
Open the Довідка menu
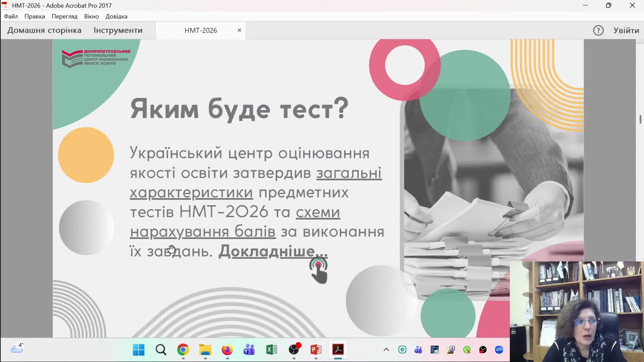[x=116, y=17]
